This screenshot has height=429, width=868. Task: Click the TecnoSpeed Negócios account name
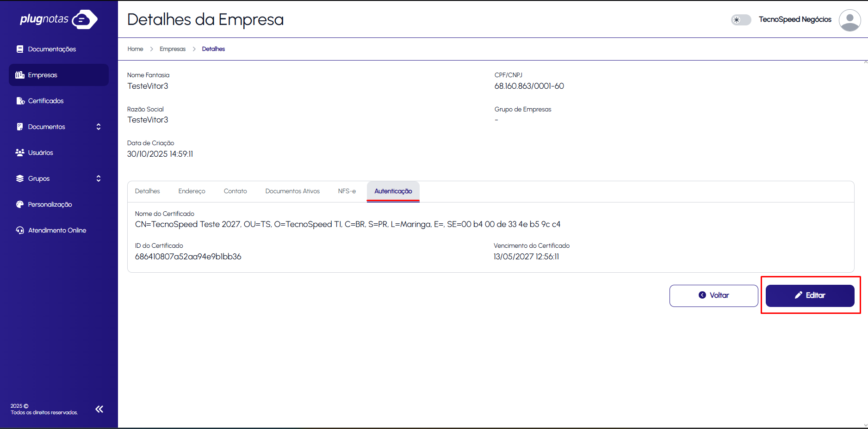click(795, 19)
